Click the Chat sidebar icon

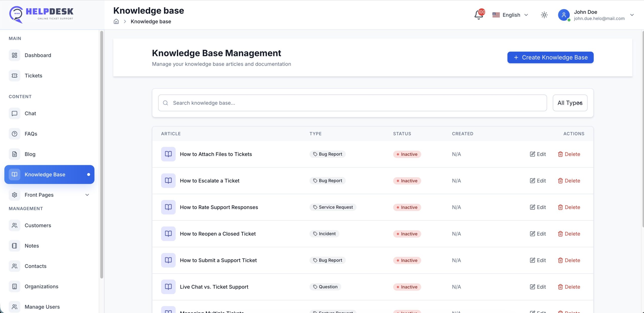coord(15,113)
